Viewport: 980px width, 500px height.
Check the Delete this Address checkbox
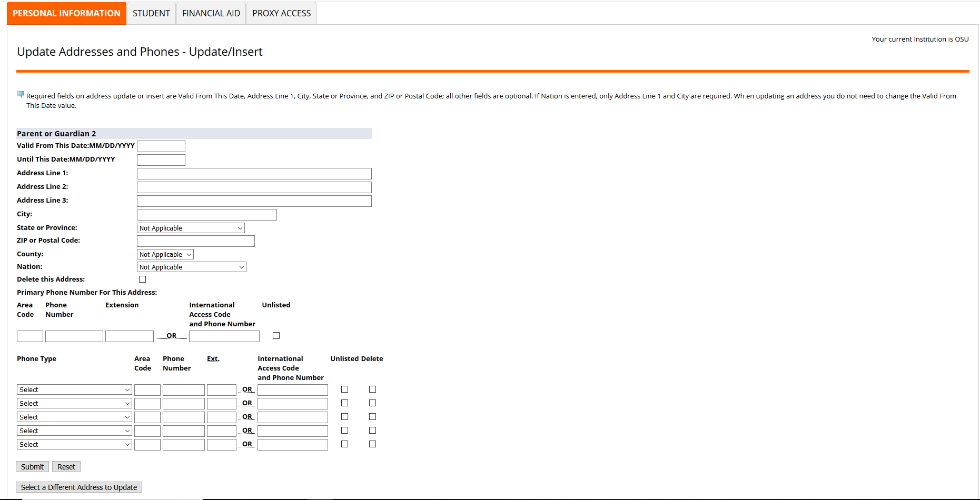tap(142, 279)
